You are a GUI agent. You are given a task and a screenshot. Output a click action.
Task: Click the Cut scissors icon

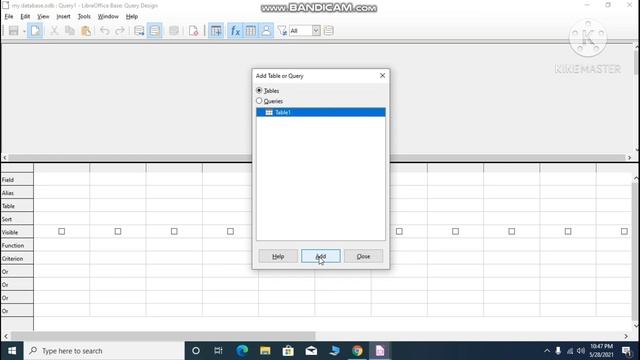[x=54, y=31]
